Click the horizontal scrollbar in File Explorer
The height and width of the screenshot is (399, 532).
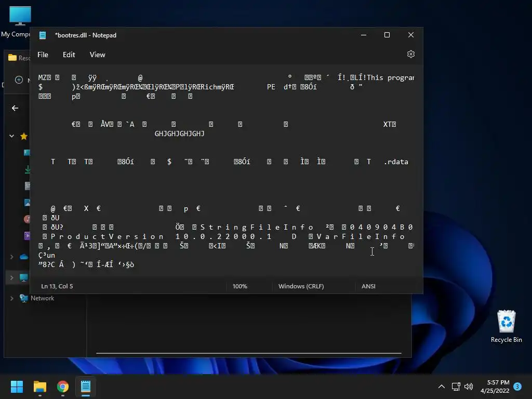tap(249, 353)
